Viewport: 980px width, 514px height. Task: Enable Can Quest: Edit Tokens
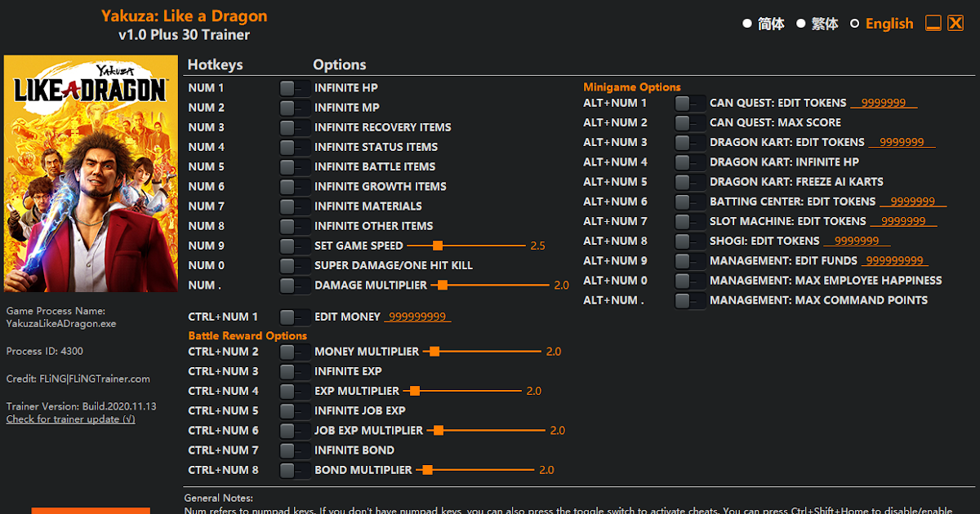690,103
